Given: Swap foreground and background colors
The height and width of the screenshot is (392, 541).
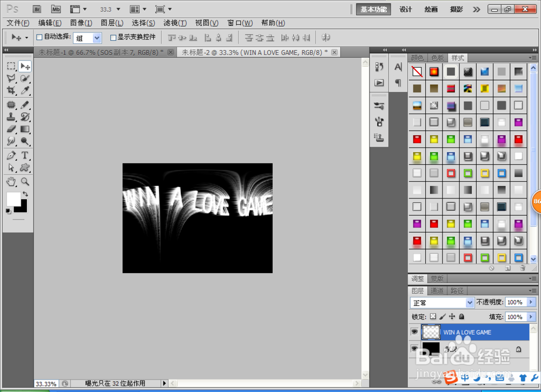Looking at the screenshot, I should coord(25,194).
